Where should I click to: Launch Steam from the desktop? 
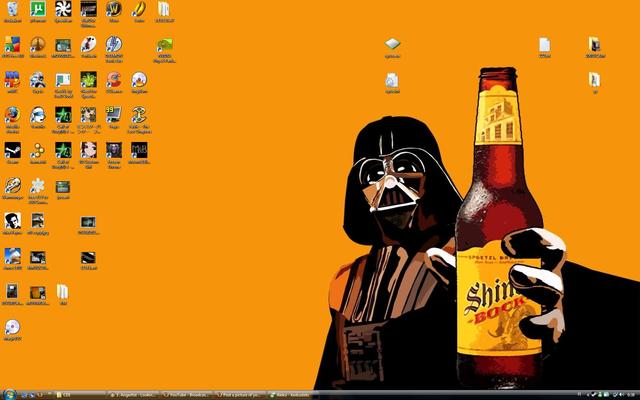point(13,151)
